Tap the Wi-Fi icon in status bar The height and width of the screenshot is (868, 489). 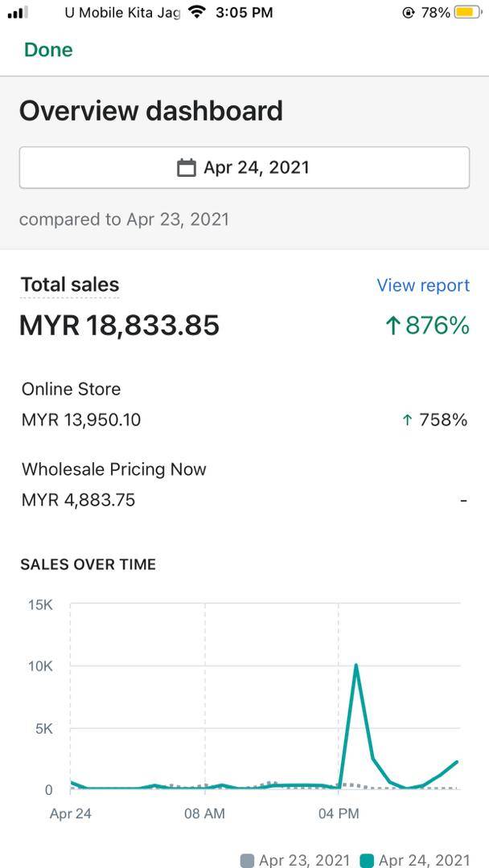(x=195, y=12)
